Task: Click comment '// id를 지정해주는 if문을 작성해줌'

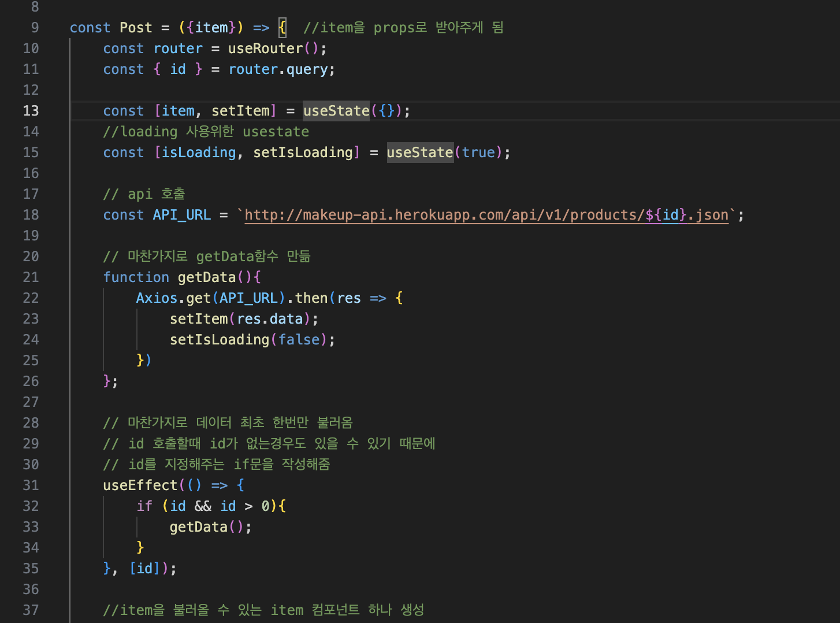Action: (x=217, y=465)
